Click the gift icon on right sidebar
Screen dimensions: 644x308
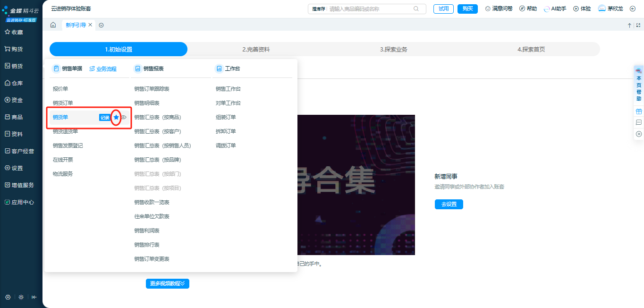click(x=639, y=111)
